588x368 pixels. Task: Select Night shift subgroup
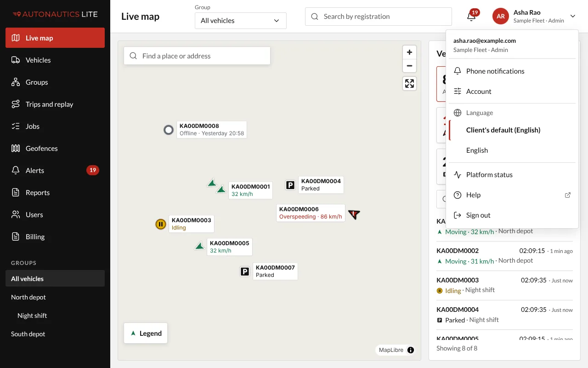pos(55,316)
